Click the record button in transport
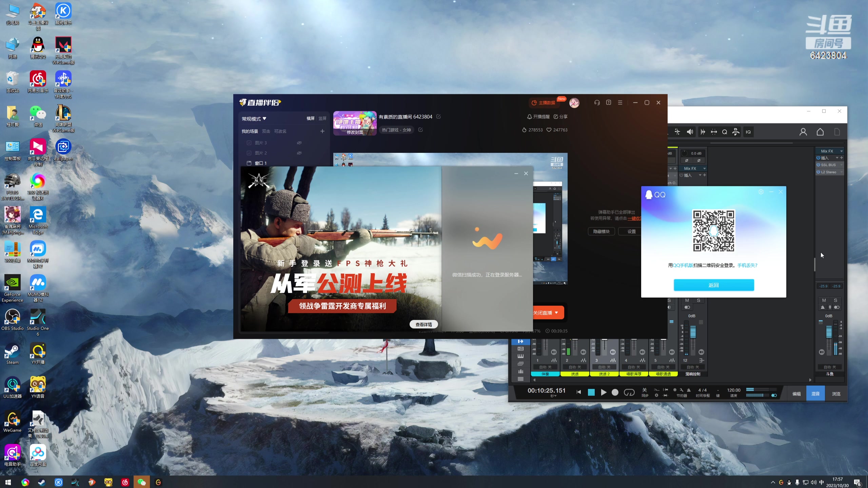 (x=615, y=392)
